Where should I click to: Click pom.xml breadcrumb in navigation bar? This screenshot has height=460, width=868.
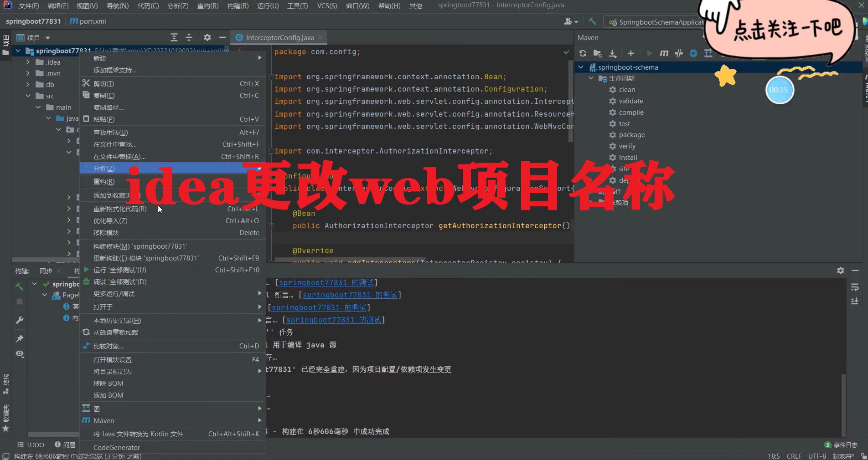pyautogui.click(x=88, y=21)
